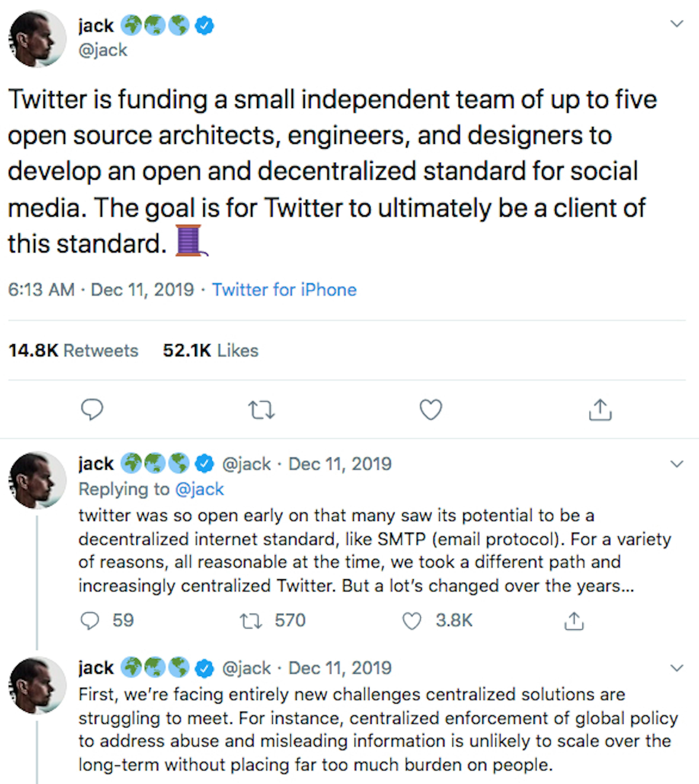This screenshot has height=784, width=699.
Task: Click jack's verified badge on the main tweet
Action: coord(204,26)
